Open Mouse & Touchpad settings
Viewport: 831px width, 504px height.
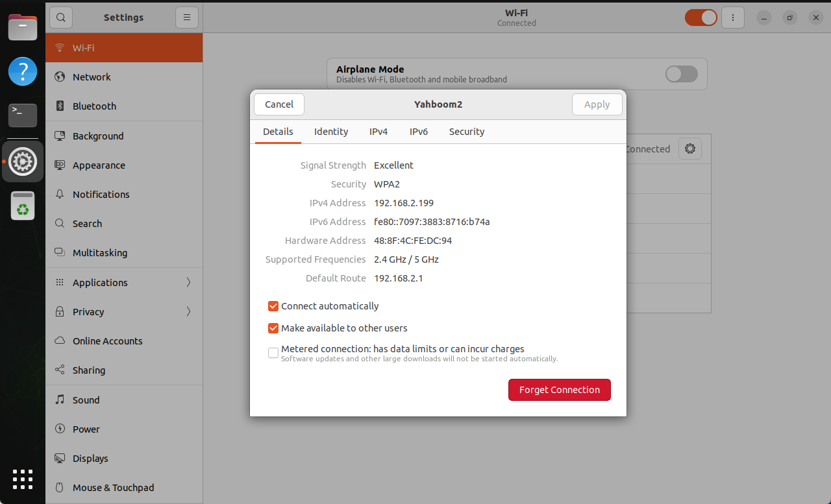click(124, 488)
